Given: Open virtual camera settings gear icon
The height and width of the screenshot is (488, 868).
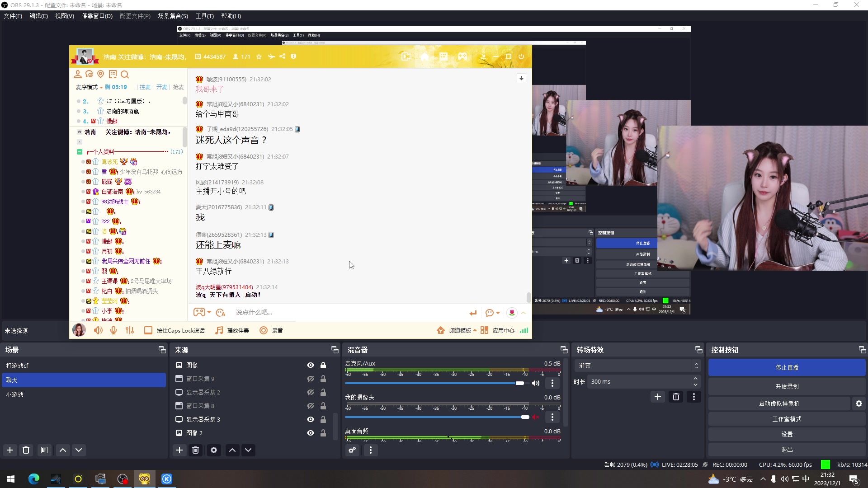Looking at the screenshot, I should [x=859, y=404].
